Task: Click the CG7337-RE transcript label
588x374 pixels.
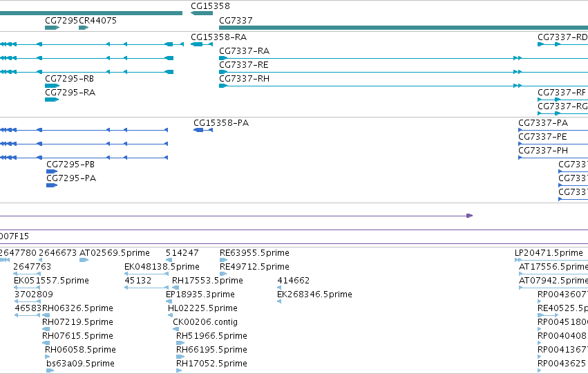Action: 244,64
